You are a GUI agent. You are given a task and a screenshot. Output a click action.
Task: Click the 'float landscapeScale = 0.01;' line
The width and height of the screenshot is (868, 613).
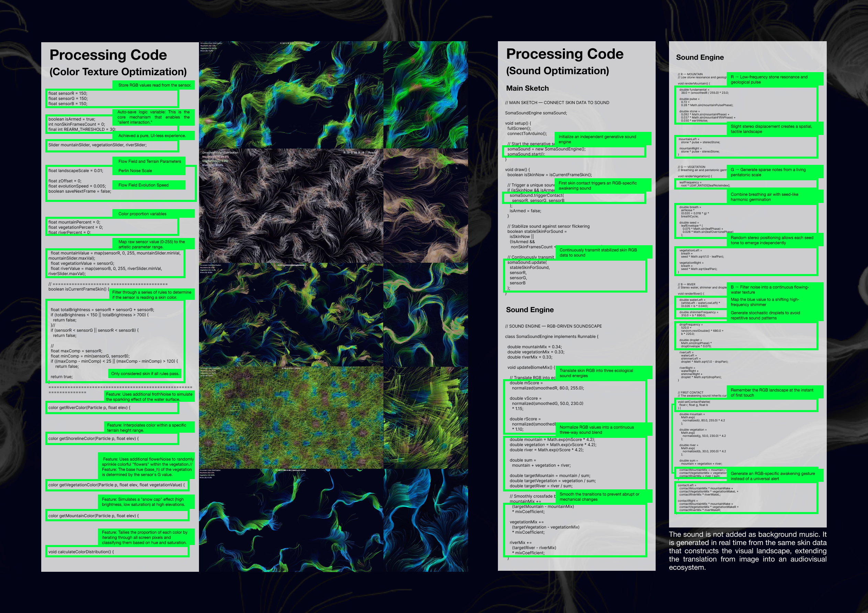pos(76,170)
